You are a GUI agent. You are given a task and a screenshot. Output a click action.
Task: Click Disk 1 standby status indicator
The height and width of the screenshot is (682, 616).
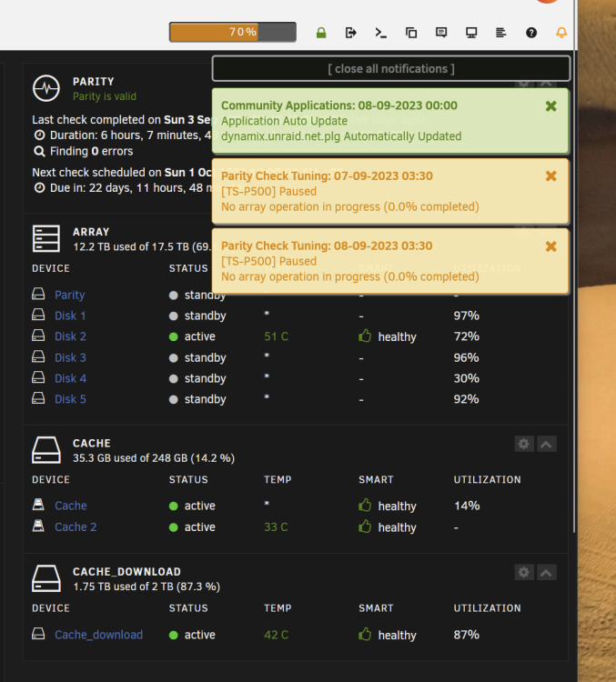click(x=173, y=316)
